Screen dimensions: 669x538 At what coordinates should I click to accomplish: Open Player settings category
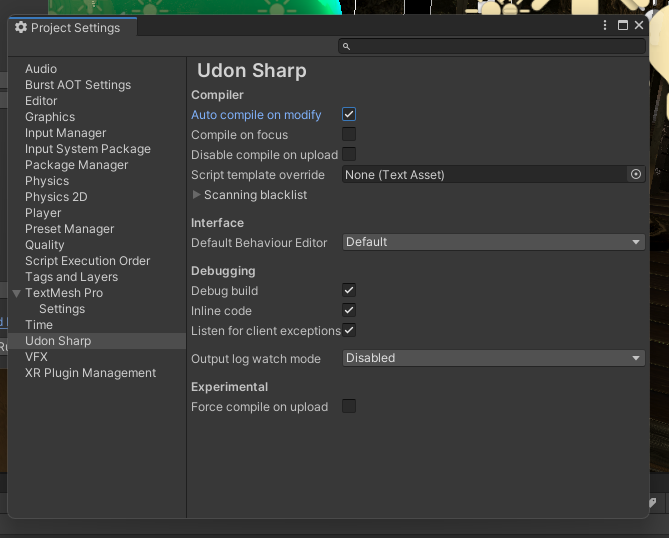[x=43, y=213]
